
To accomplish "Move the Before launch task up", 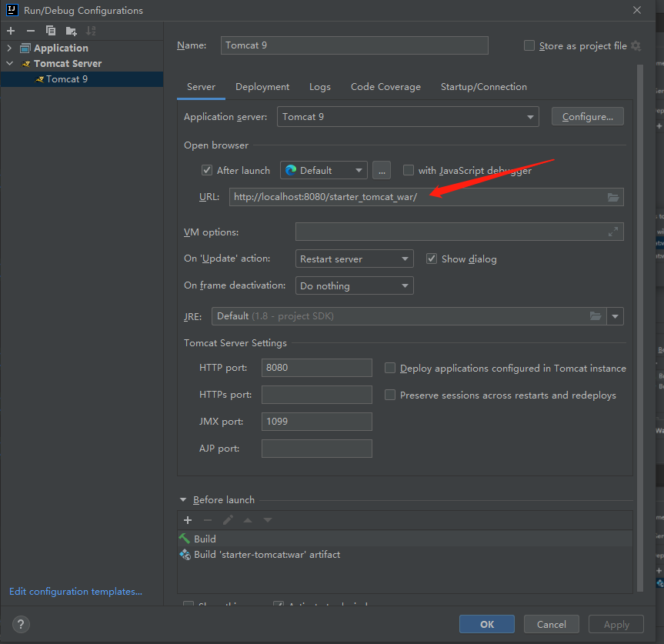I will click(x=248, y=520).
